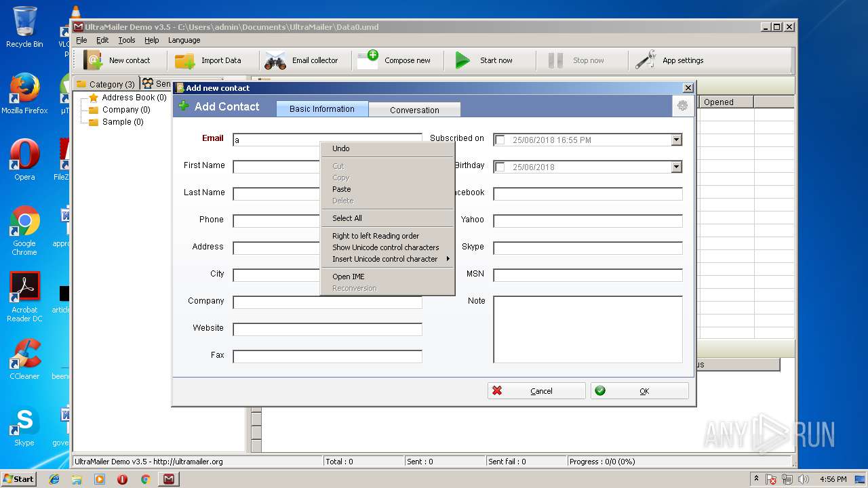
Task: Click the New contact toolbar icon
Action: [x=93, y=60]
